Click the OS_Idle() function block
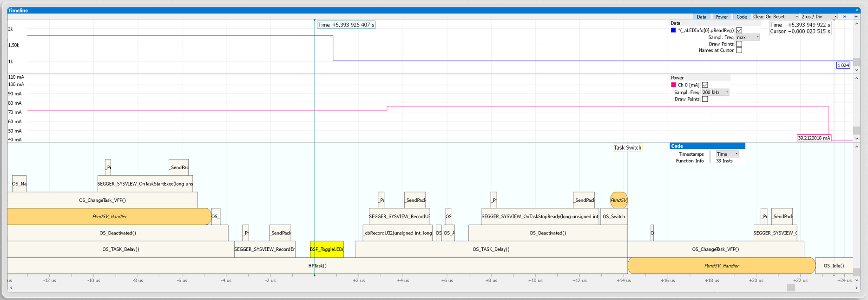This screenshot has height=300, width=868. coord(834,266)
